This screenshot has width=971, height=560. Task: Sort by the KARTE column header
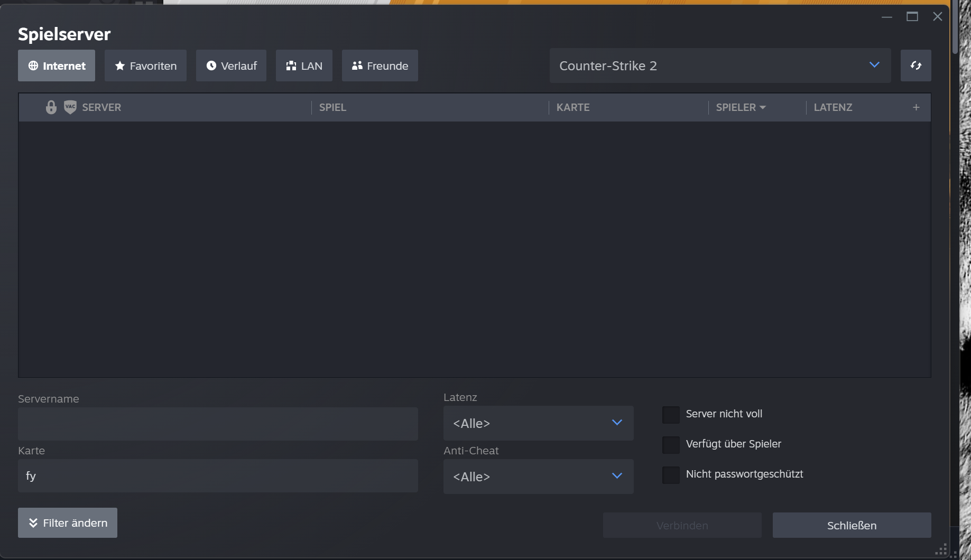[573, 107]
